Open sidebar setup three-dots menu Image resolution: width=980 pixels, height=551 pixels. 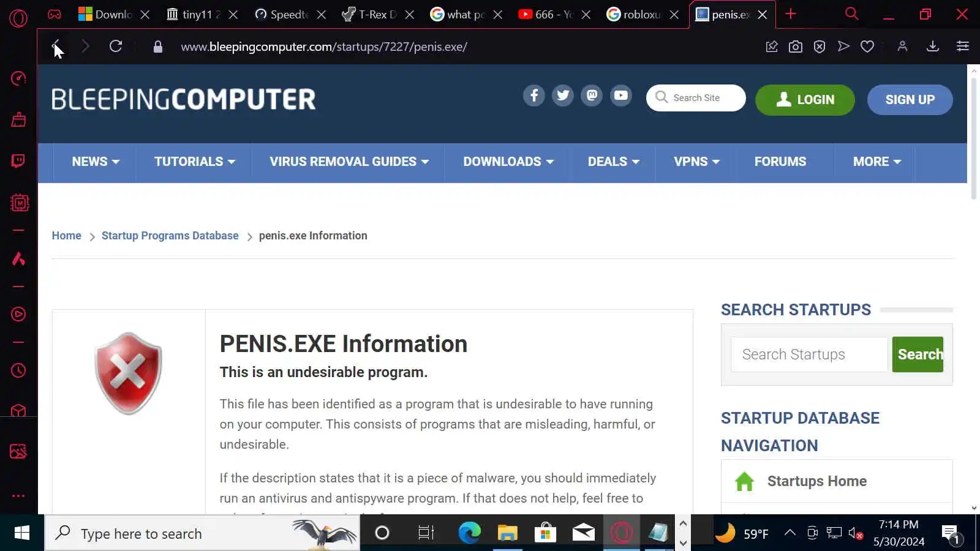coord(18,496)
